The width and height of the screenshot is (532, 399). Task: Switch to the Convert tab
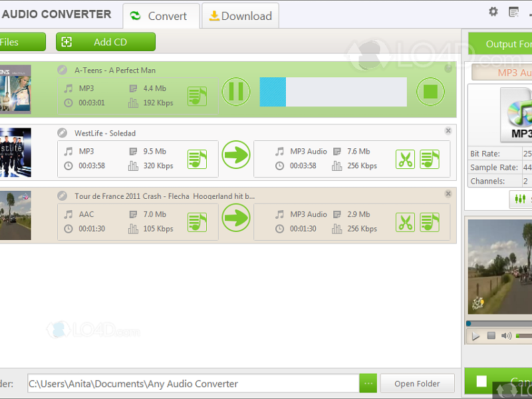[161, 16]
